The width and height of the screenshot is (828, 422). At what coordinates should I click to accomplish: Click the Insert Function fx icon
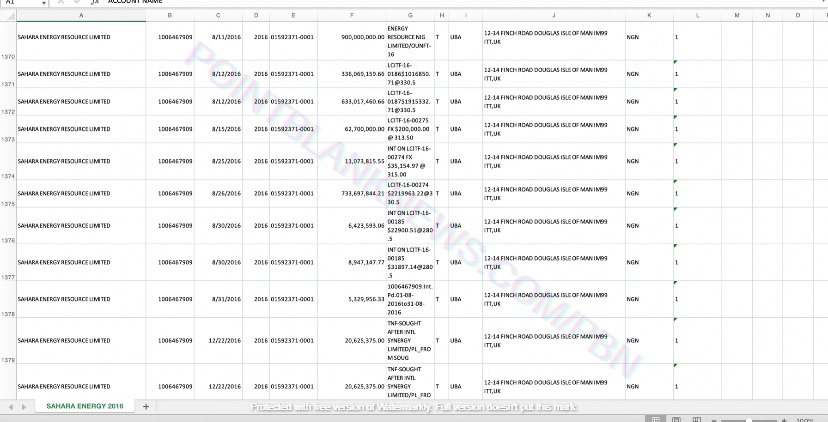click(95, 2)
